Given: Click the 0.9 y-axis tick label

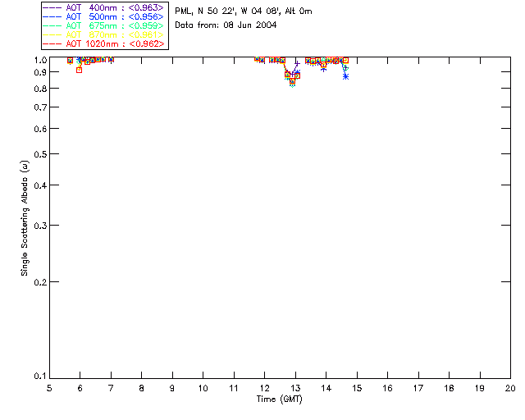Looking at the screenshot, I should [40, 72].
